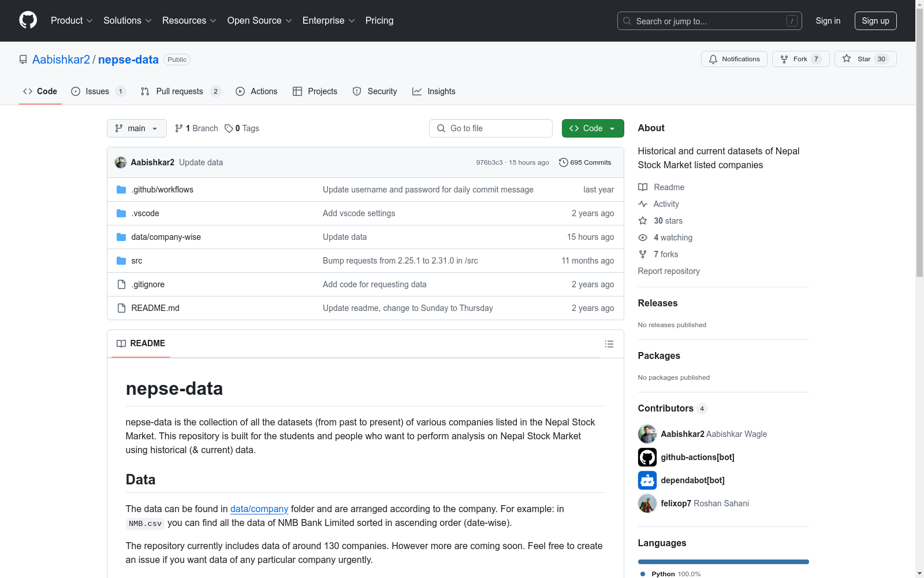The height and width of the screenshot is (578, 924).
Task: Click the Aabishkar2 commit author avatar
Action: tap(121, 162)
